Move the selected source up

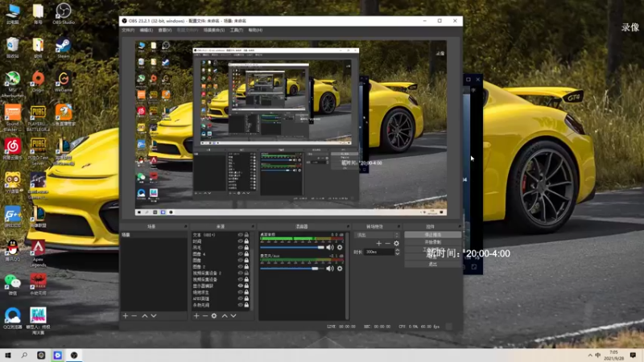pos(225,315)
